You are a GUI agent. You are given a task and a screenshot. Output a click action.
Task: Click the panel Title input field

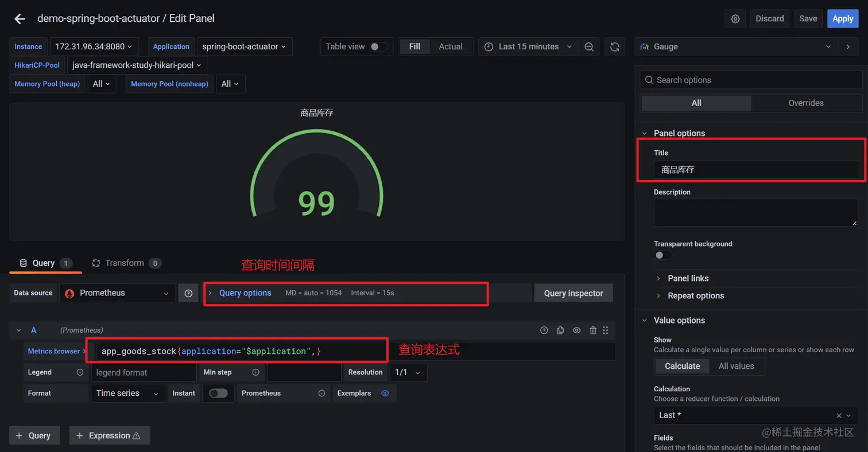click(755, 170)
